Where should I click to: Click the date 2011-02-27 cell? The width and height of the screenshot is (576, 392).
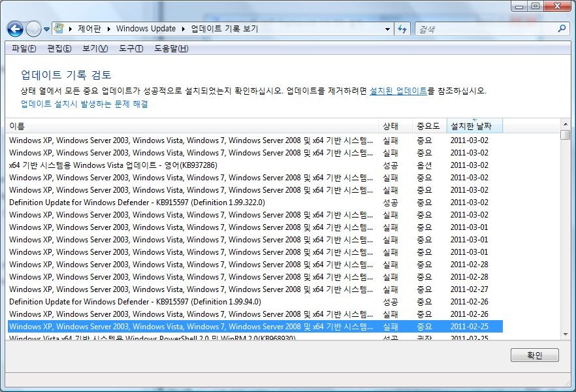coord(469,289)
